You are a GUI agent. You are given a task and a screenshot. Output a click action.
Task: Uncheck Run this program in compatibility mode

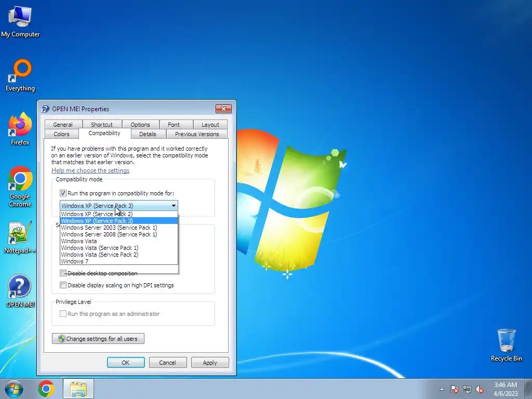[63, 193]
